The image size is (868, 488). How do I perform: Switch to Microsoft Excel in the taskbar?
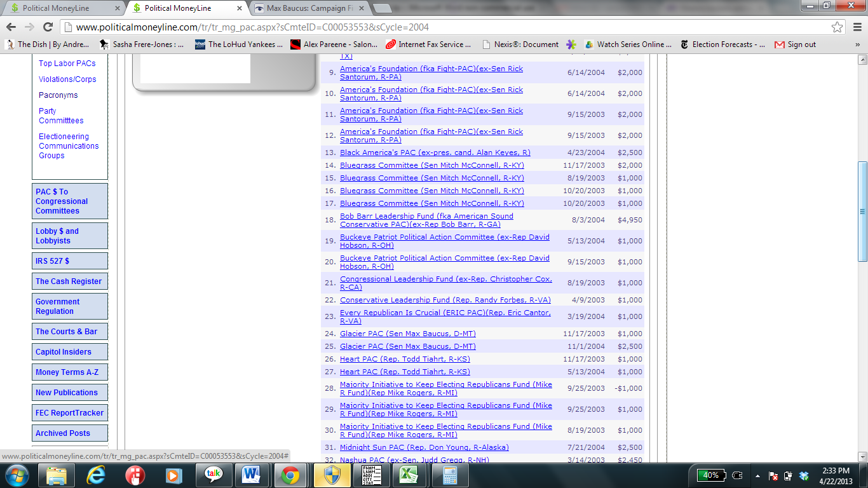pos(409,475)
